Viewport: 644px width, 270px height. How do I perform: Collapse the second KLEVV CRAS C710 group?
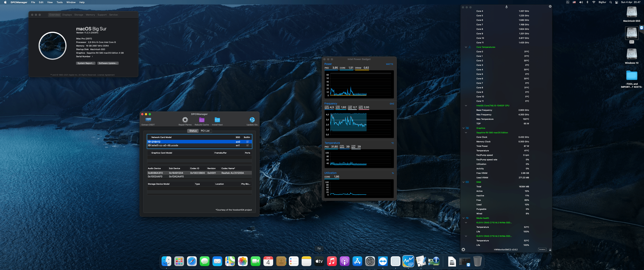click(x=466, y=236)
